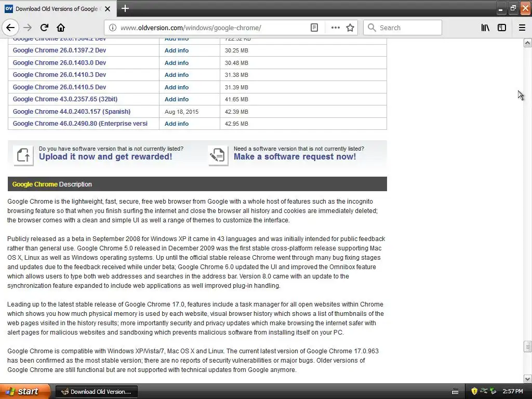Click Make a software request now!
532x399 pixels.
pyautogui.click(x=295, y=157)
